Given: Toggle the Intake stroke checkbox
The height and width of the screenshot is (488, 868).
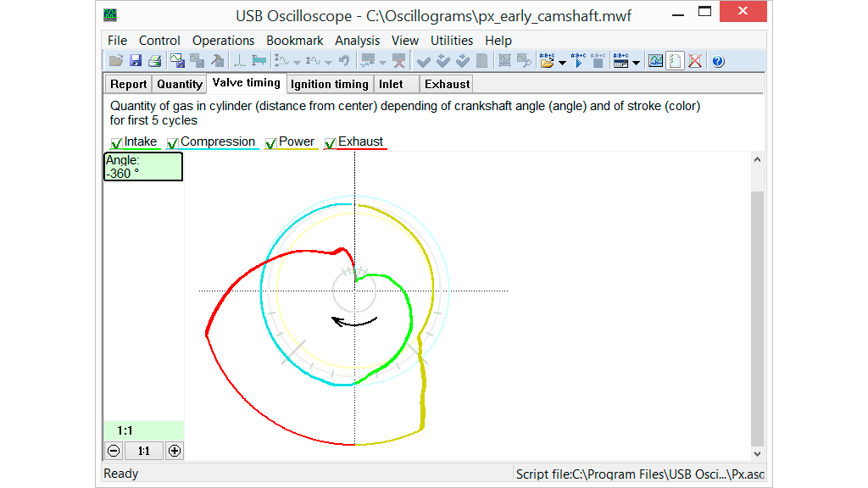Looking at the screenshot, I should (116, 142).
